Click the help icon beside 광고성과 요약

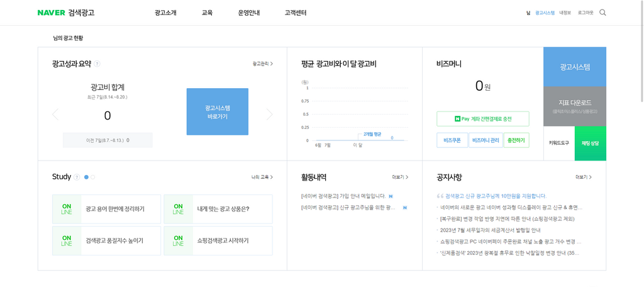point(97,64)
